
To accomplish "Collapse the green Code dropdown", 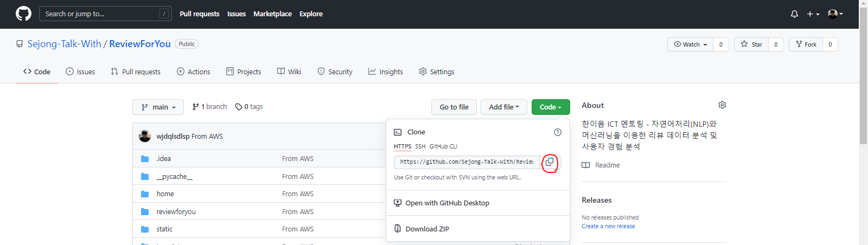I will (550, 107).
